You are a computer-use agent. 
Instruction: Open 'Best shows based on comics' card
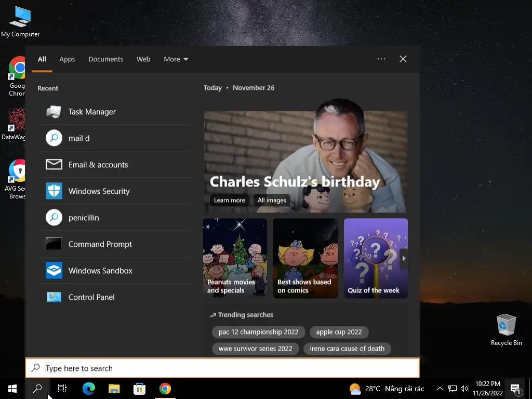305,258
